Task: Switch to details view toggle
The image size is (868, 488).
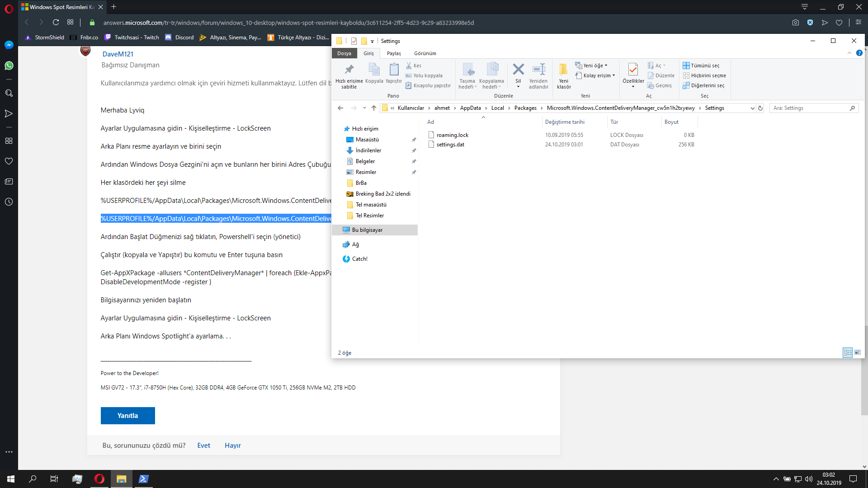Action: [848, 352]
